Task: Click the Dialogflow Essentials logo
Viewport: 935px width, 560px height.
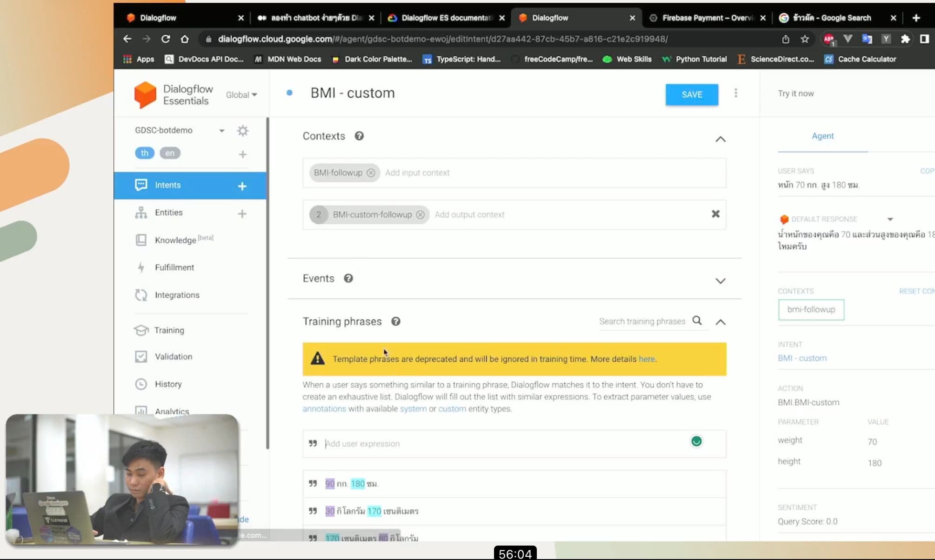Action: [173, 95]
